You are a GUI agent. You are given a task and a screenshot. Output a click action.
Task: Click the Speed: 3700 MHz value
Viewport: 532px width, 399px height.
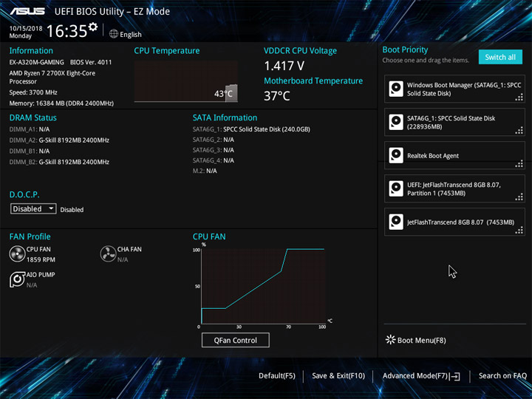tap(33, 92)
